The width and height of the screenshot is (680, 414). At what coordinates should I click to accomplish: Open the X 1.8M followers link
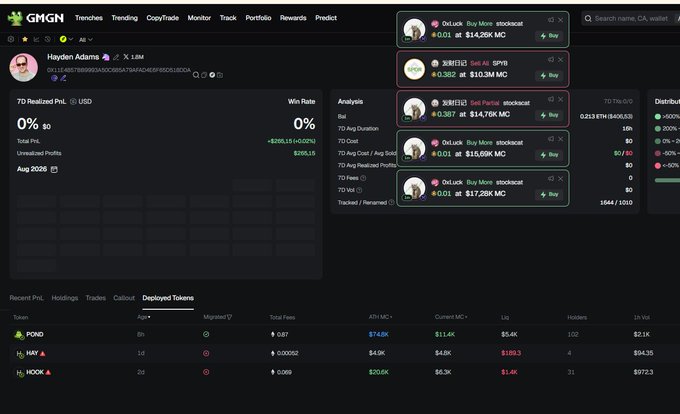(x=134, y=57)
